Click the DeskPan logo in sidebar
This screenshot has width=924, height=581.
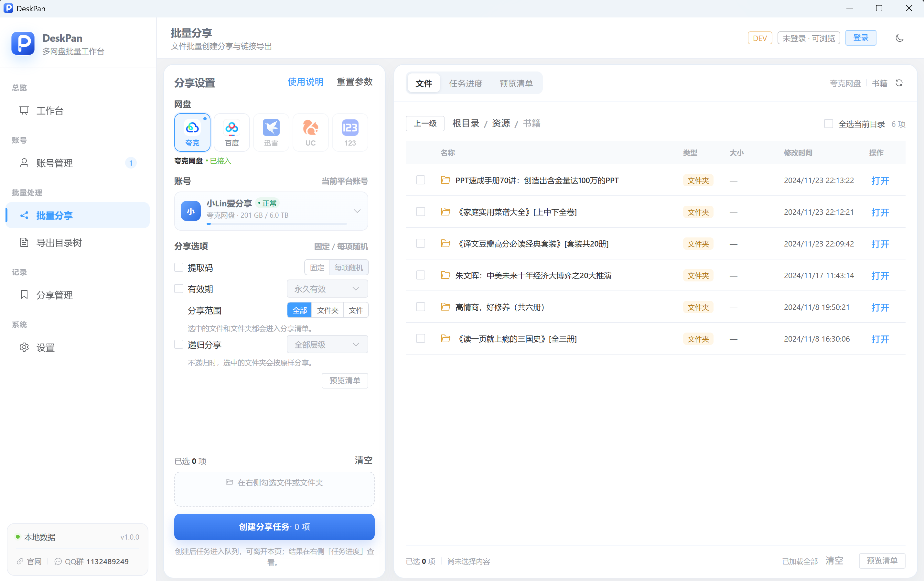[x=23, y=43]
